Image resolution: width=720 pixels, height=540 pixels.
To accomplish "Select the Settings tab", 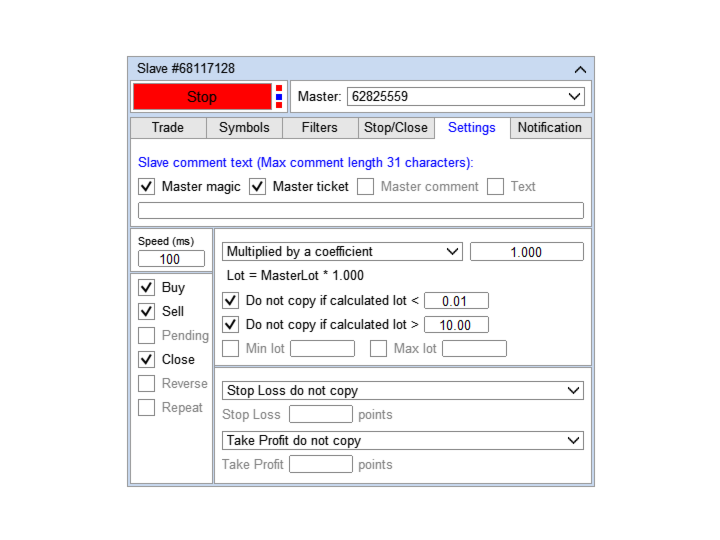I will click(472, 128).
